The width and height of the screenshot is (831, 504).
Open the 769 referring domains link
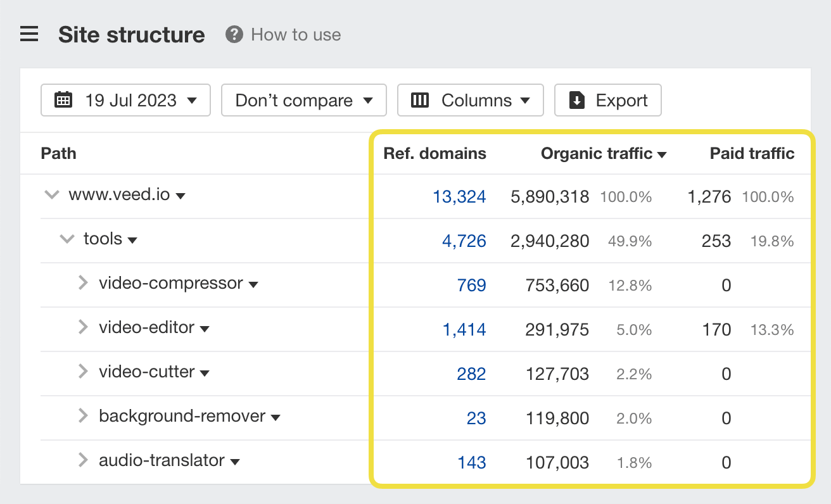coord(472,285)
